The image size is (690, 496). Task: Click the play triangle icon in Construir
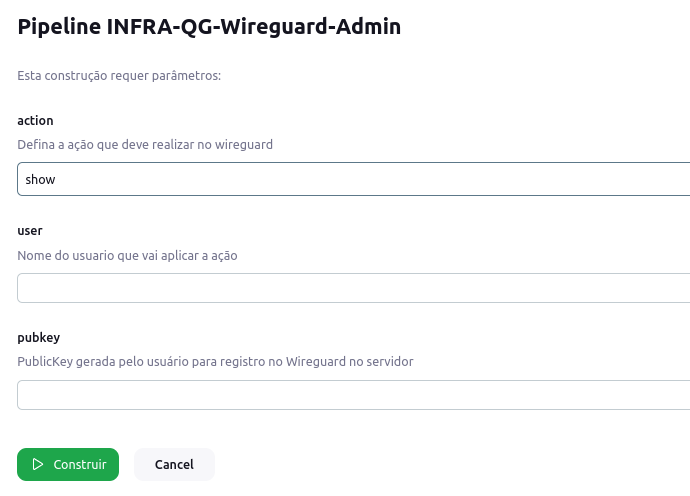point(38,464)
